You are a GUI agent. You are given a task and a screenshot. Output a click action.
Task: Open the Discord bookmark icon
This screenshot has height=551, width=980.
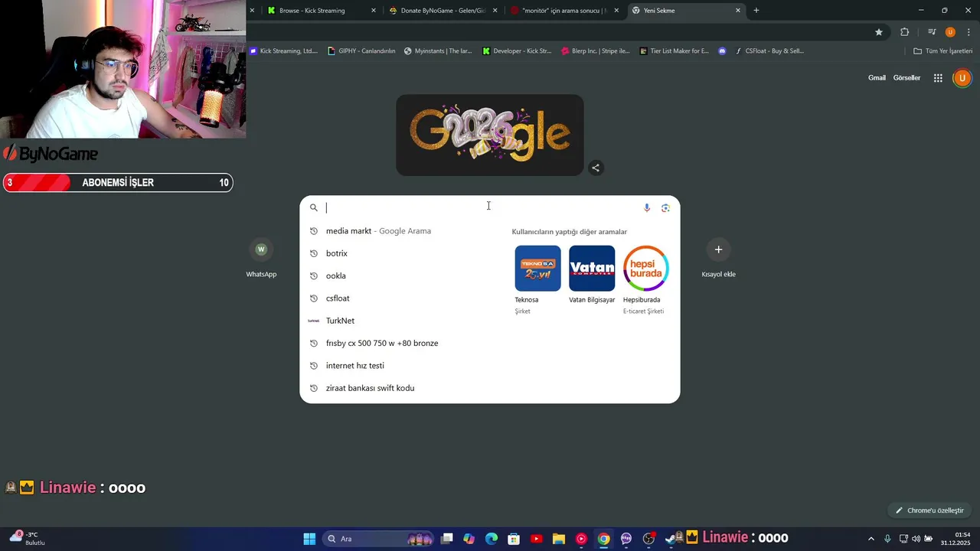coord(722,51)
